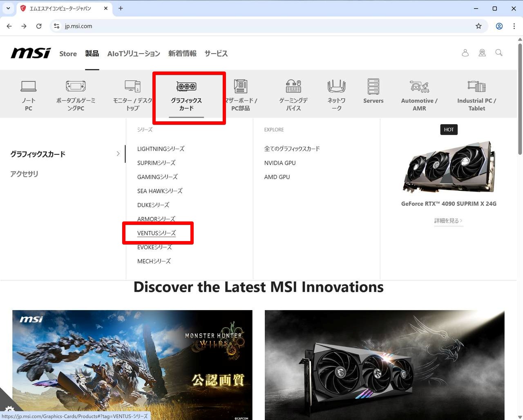Open SEA HAWKシリーズ link
The height and width of the screenshot is (420, 523).
tap(160, 191)
